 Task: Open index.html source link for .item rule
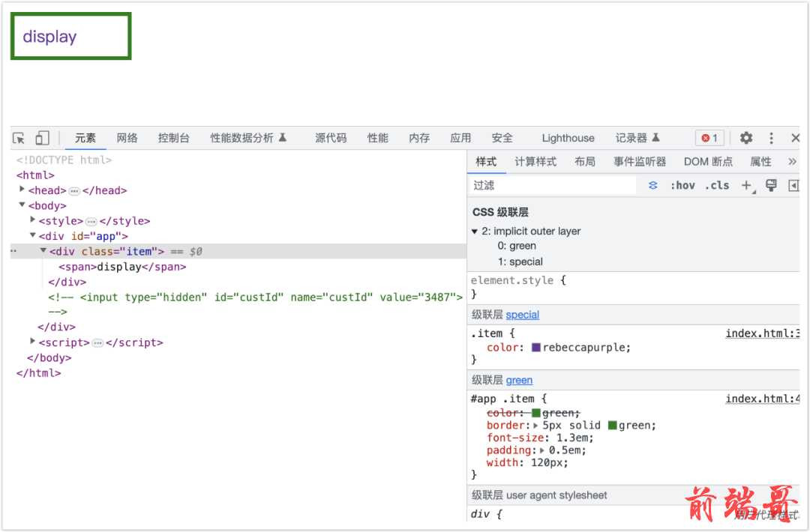763,333
